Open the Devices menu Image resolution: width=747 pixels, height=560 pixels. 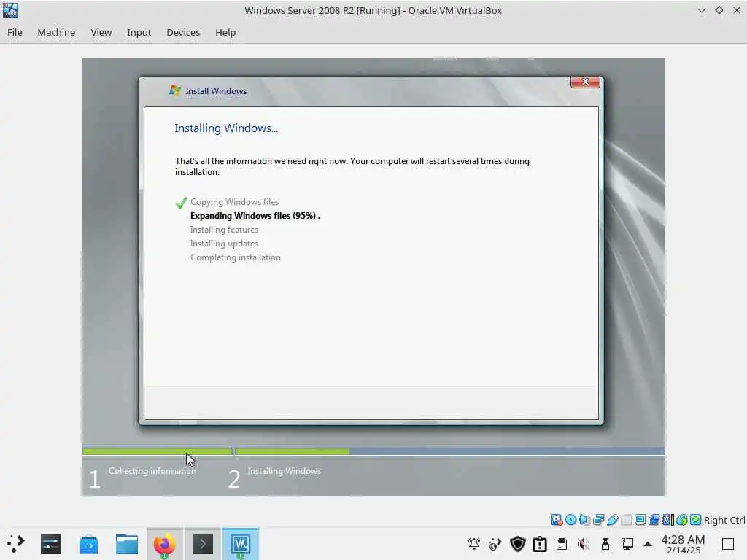point(183,32)
